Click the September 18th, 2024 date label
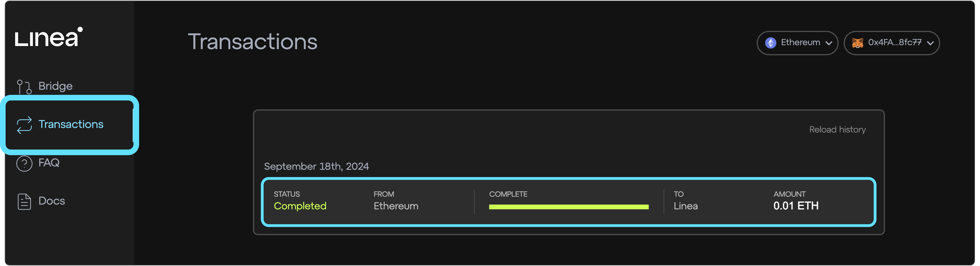The width and height of the screenshot is (980, 266). (316, 167)
